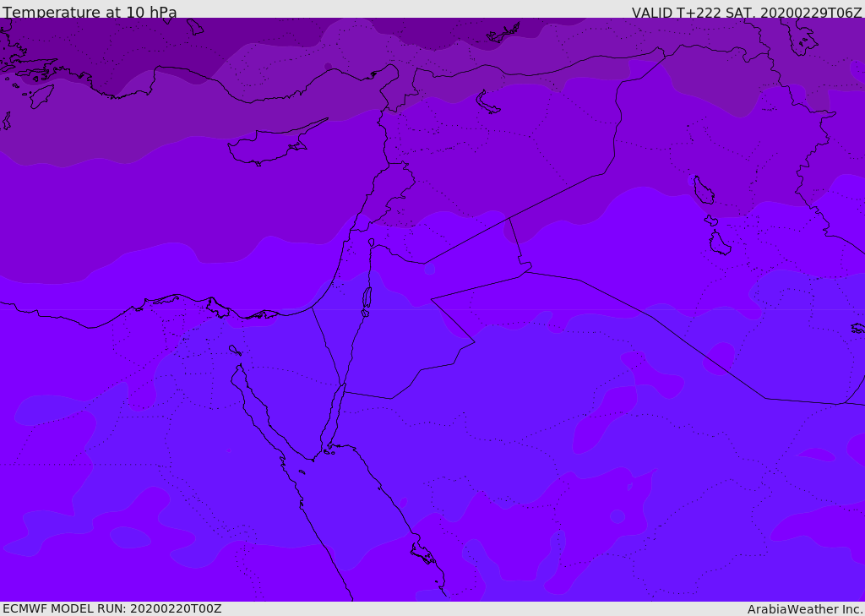865x616 pixels.
Task: Click Lake Razzaza, southernmost Iraqi lake
Action: click(x=720, y=243)
